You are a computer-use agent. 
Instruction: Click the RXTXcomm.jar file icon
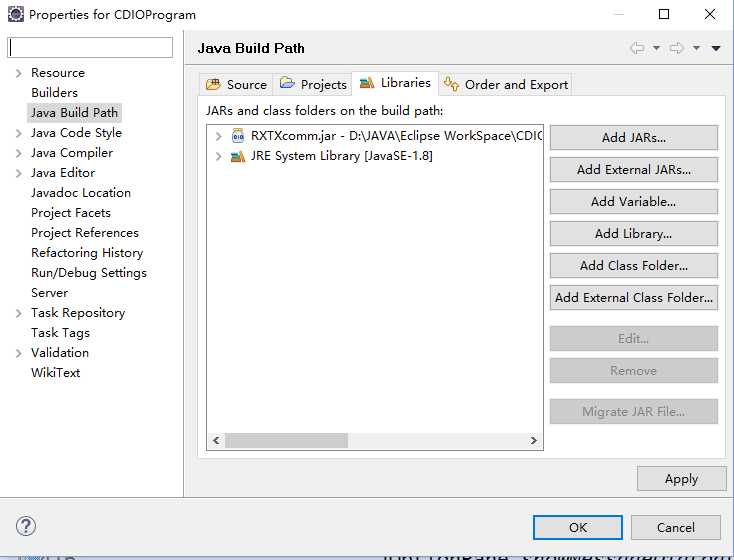point(238,136)
